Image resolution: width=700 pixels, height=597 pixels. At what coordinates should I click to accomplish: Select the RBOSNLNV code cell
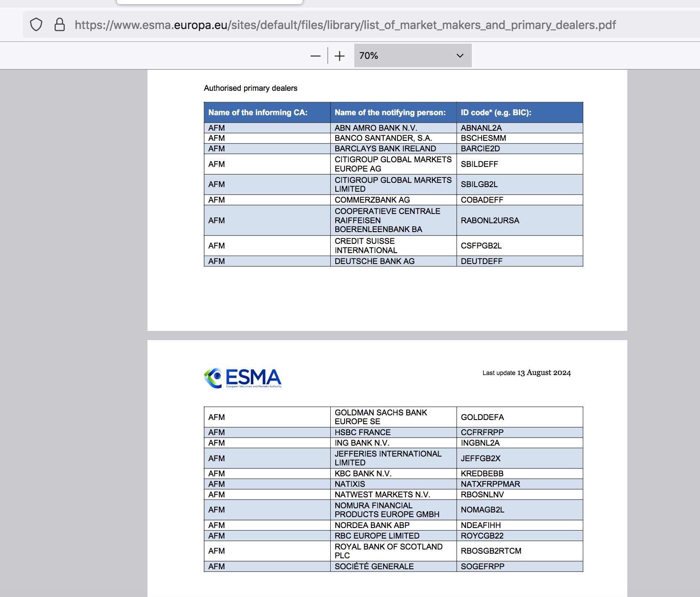coord(520,494)
